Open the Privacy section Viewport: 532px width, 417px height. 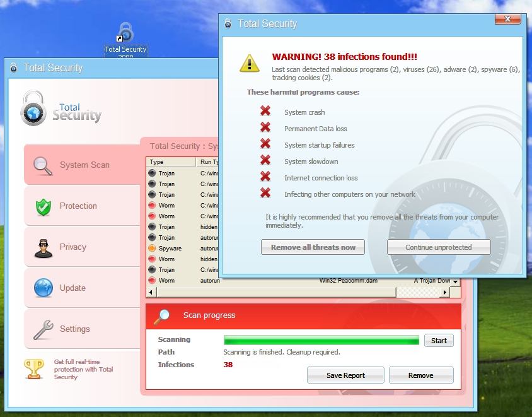pos(82,247)
